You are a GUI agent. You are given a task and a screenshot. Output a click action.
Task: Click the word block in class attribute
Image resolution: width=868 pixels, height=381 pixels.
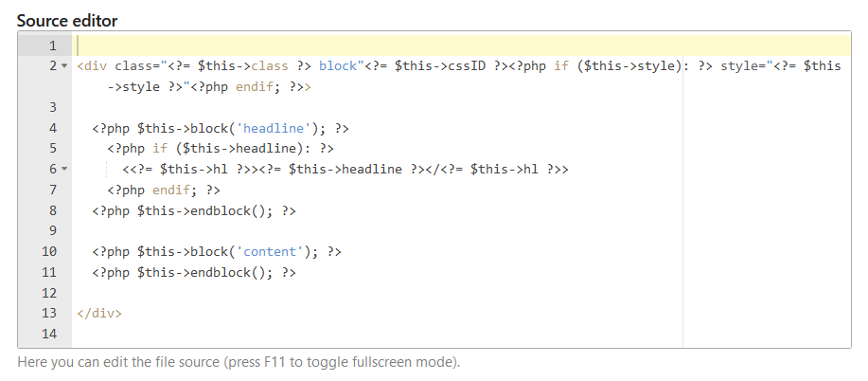coord(338,66)
